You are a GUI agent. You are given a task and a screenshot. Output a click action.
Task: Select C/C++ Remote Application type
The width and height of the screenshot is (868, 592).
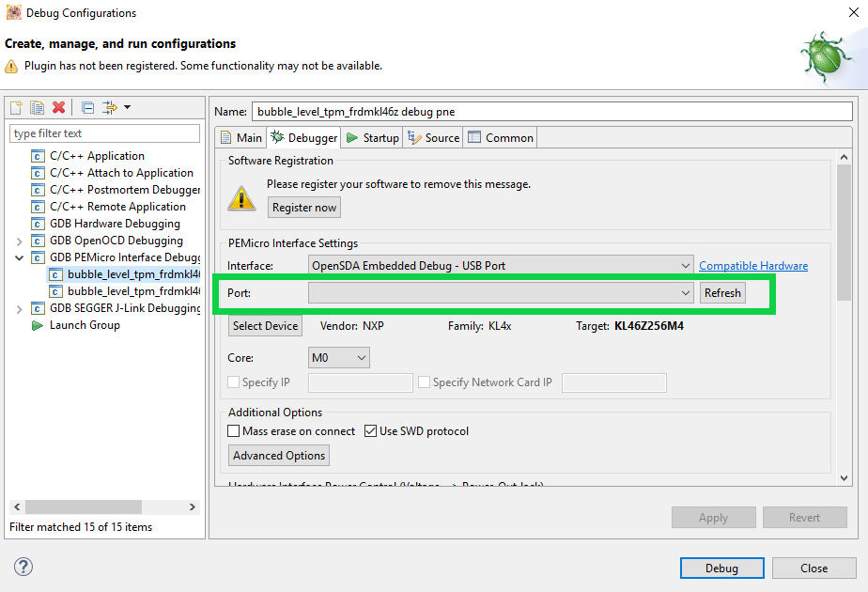(x=117, y=207)
